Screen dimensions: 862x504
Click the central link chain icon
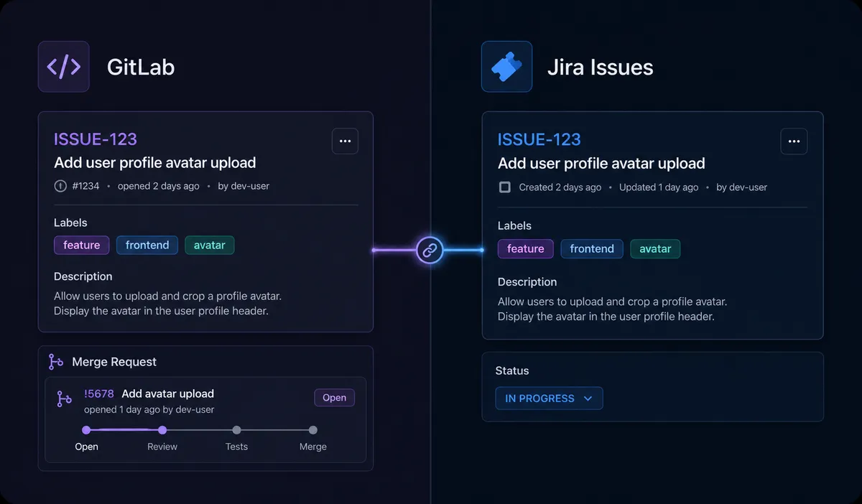(430, 250)
